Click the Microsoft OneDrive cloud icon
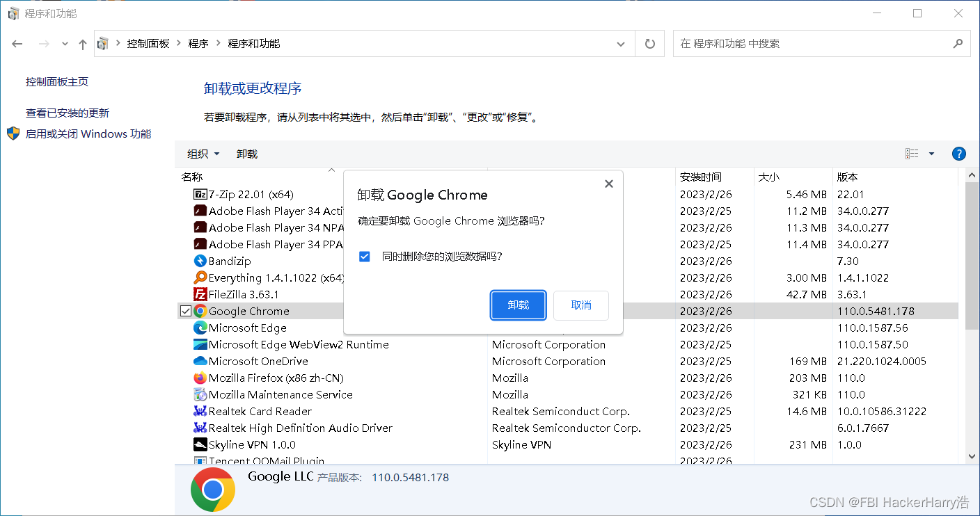This screenshot has height=516, width=980. [200, 361]
